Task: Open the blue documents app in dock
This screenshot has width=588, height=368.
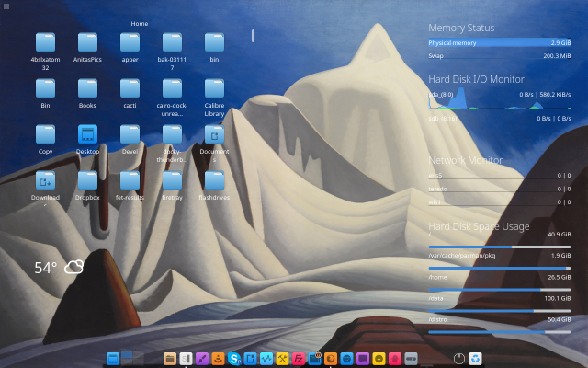Action: click(x=250, y=359)
